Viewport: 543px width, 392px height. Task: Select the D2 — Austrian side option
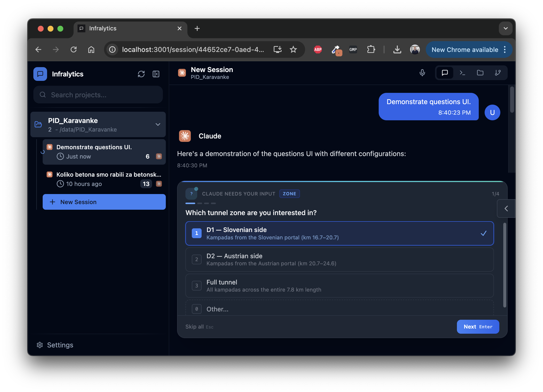point(339,259)
